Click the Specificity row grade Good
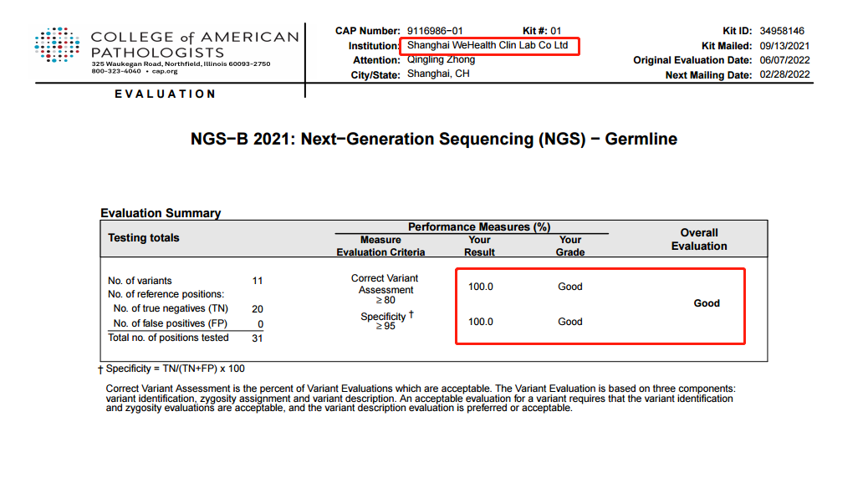The image size is (868, 503). point(570,322)
